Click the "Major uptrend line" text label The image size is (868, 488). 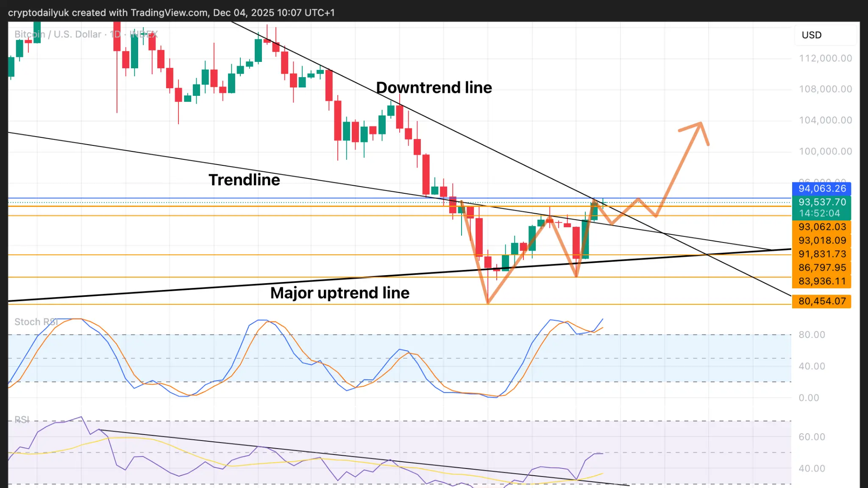click(x=339, y=293)
